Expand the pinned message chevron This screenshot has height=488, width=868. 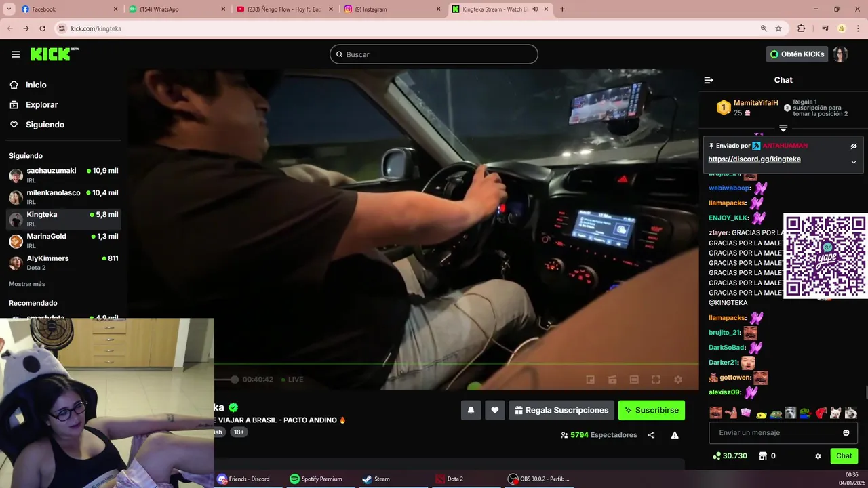tap(854, 162)
